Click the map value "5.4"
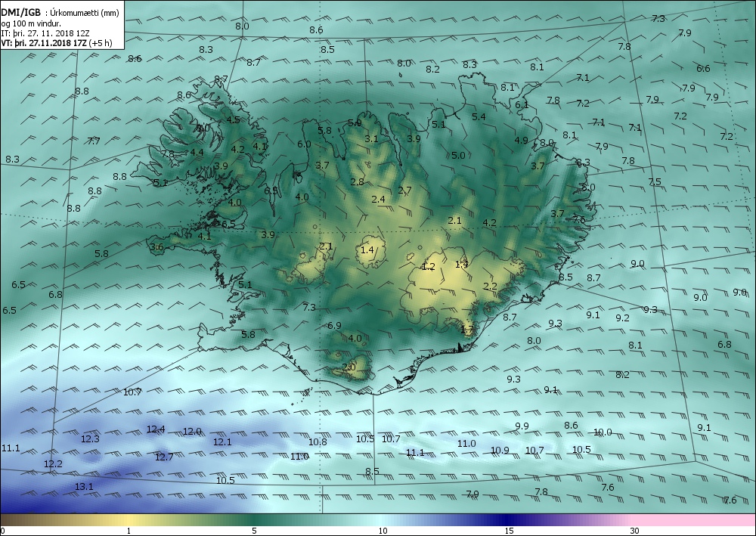Viewport: 756px width, 536px height. click(x=479, y=116)
